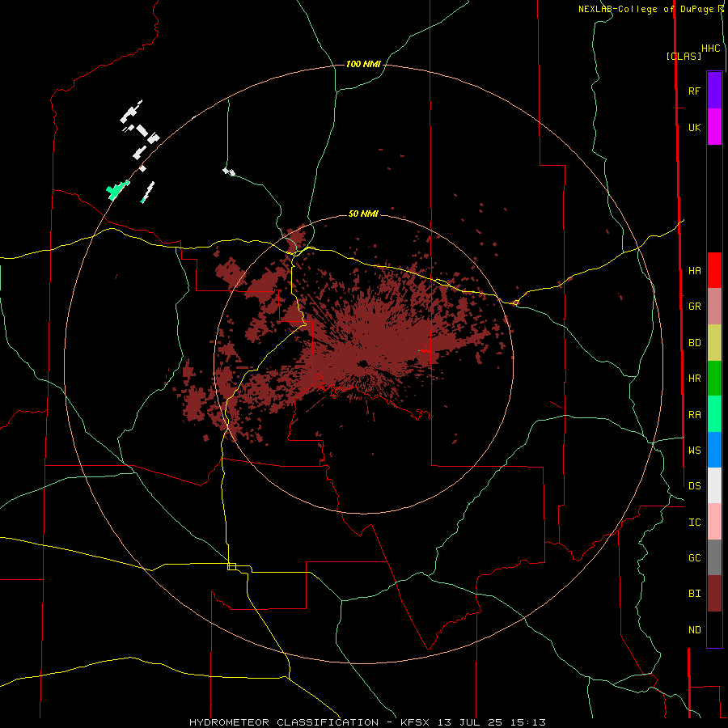
Task: Click the black radar site dot at center
Action: click(363, 363)
